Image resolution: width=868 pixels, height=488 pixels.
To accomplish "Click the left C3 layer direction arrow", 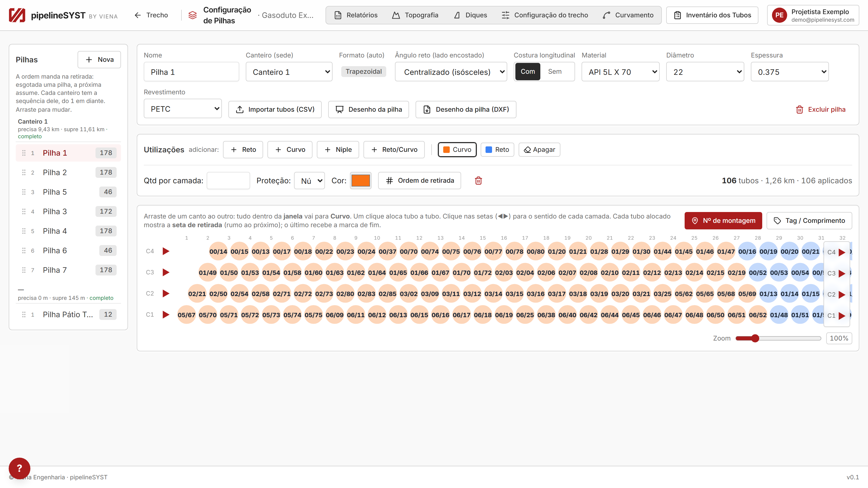I will 166,272.
